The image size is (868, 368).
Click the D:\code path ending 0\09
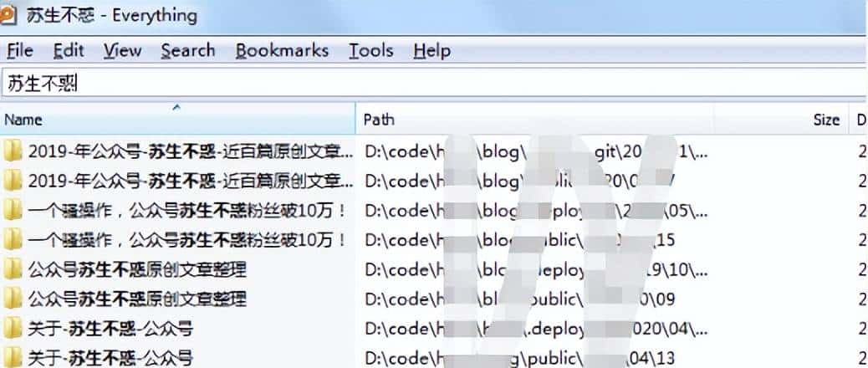(520, 299)
